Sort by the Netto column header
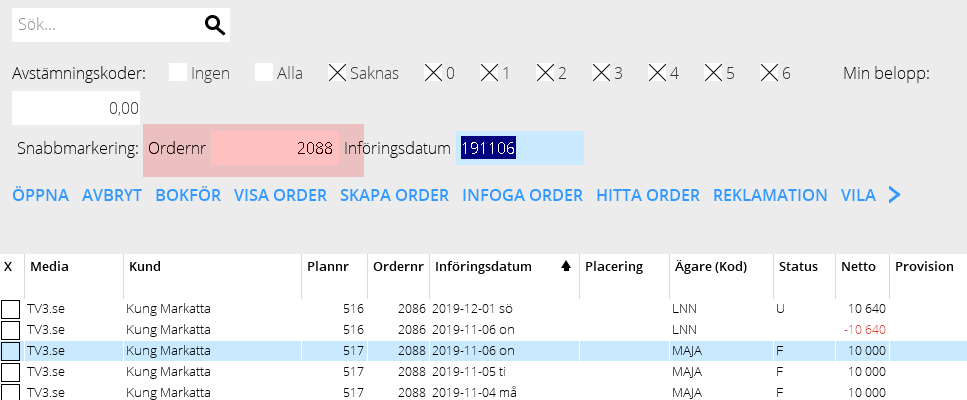The width and height of the screenshot is (967, 400). [x=858, y=267]
